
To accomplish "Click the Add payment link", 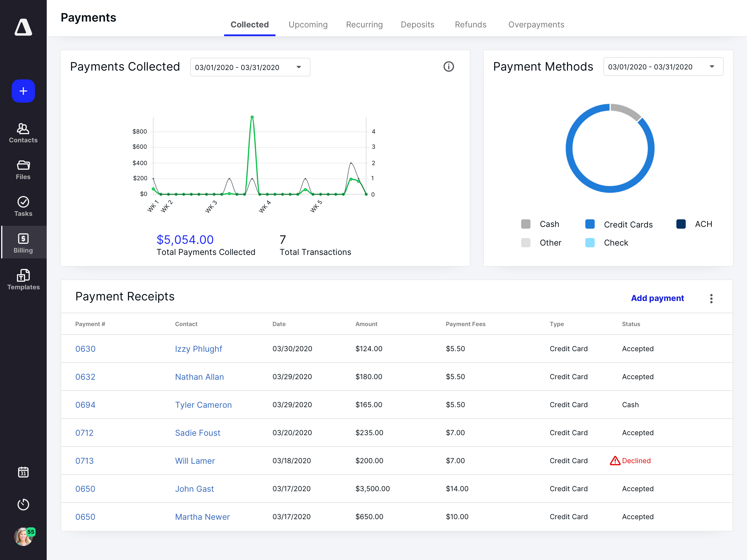I will (x=657, y=298).
